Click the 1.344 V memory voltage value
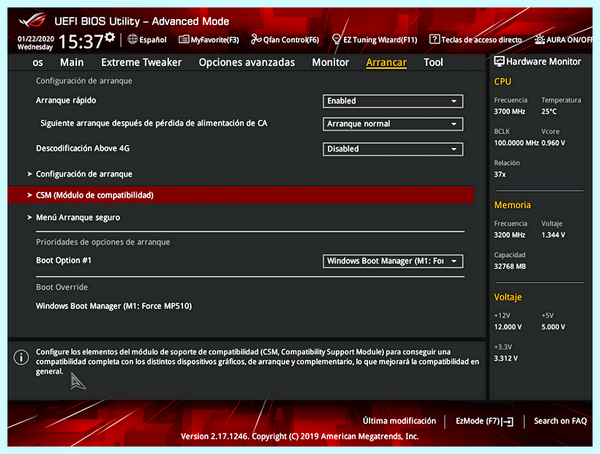This screenshot has width=600, height=454. pos(553,235)
